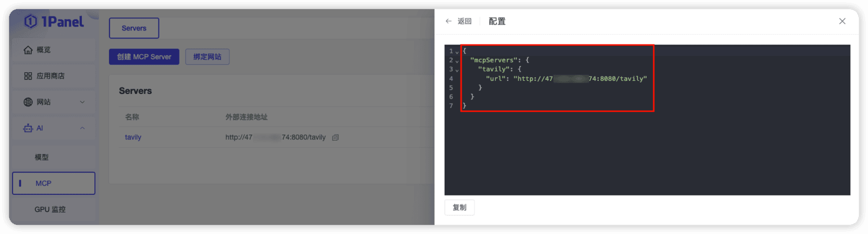
Task: Select the MCP sidebar item
Action: pos(53,184)
